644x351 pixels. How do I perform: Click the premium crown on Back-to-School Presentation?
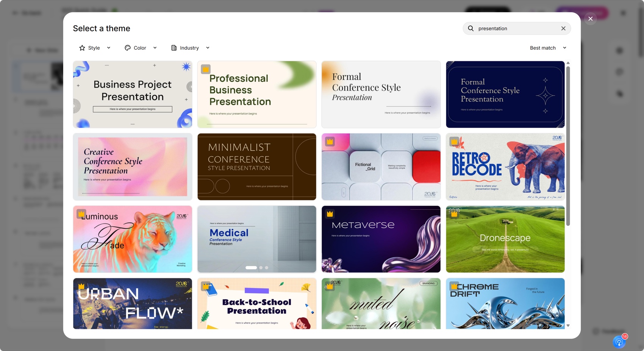coord(206,286)
